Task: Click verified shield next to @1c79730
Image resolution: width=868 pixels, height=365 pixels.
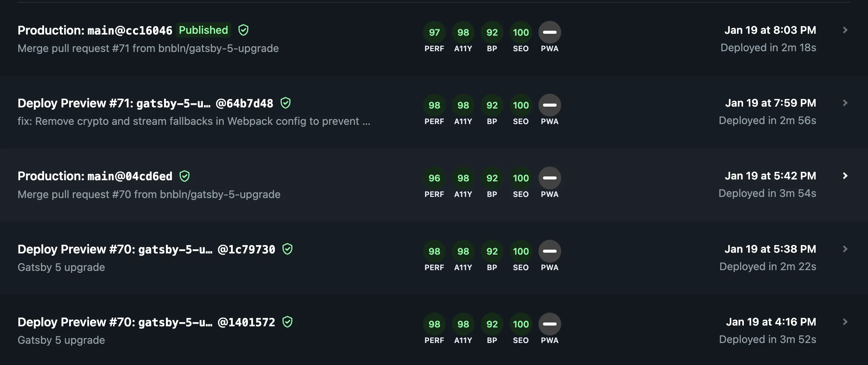Action: click(287, 249)
